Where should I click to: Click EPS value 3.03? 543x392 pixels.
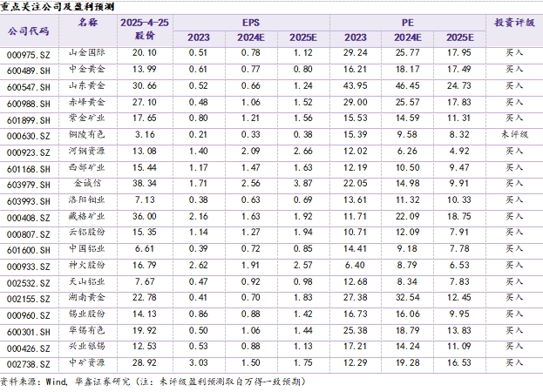(199, 362)
